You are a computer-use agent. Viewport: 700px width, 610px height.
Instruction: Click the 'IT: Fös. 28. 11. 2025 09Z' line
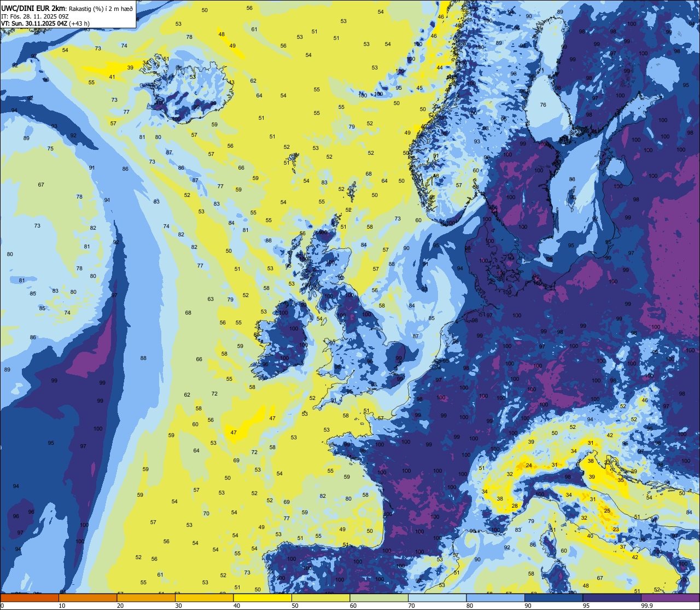pyautogui.click(x=34, y=16)
